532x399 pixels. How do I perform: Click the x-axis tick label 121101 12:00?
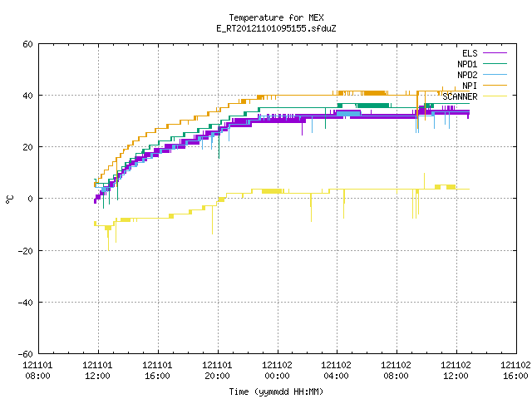[98, 371]
